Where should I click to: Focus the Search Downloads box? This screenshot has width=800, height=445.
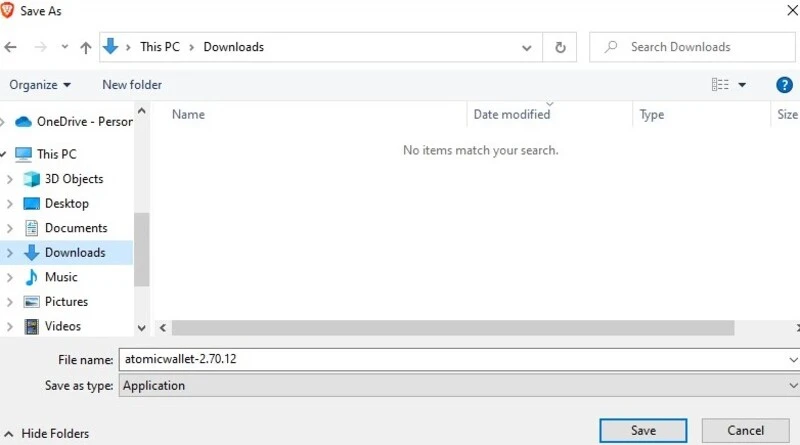692,47
